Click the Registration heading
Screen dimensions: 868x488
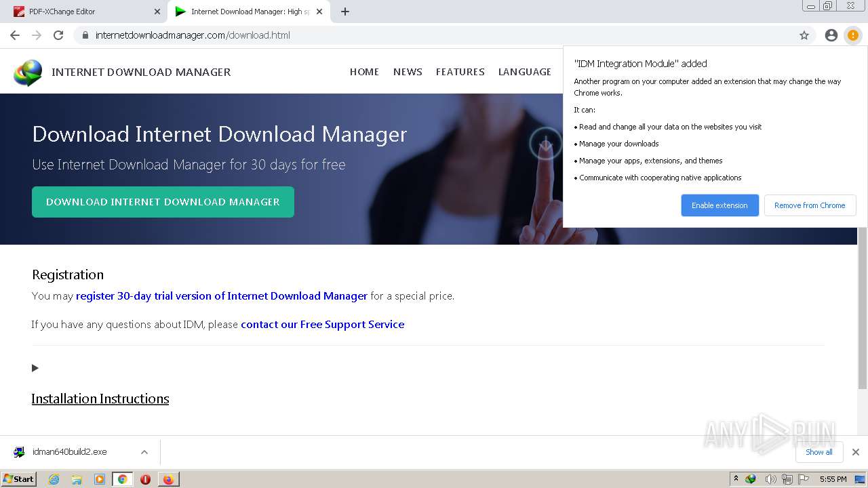(68, 274)
